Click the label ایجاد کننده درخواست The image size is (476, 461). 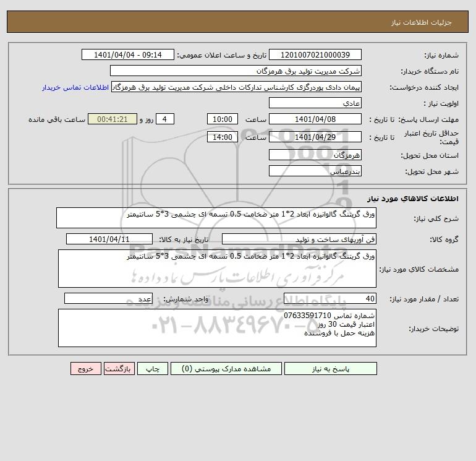(424, 87)
